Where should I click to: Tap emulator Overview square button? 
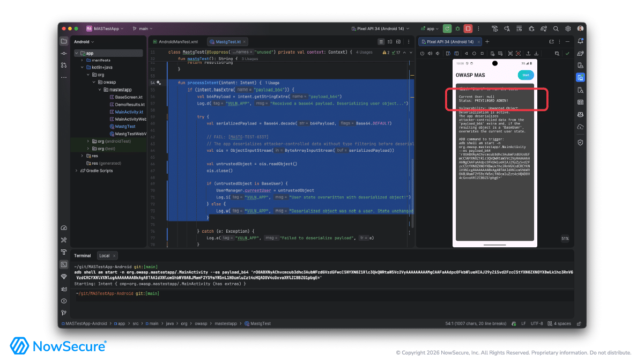click(x=482, y=53)
